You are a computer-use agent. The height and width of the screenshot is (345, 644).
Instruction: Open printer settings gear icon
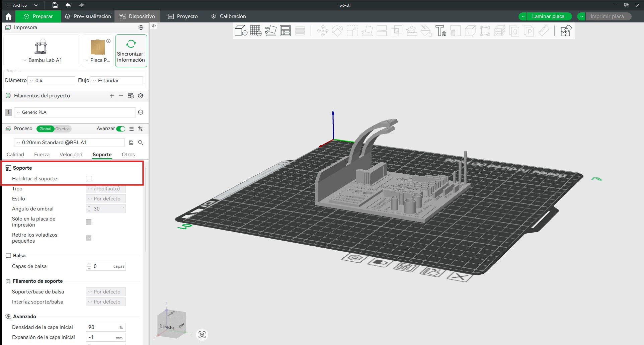click(141, 27)
